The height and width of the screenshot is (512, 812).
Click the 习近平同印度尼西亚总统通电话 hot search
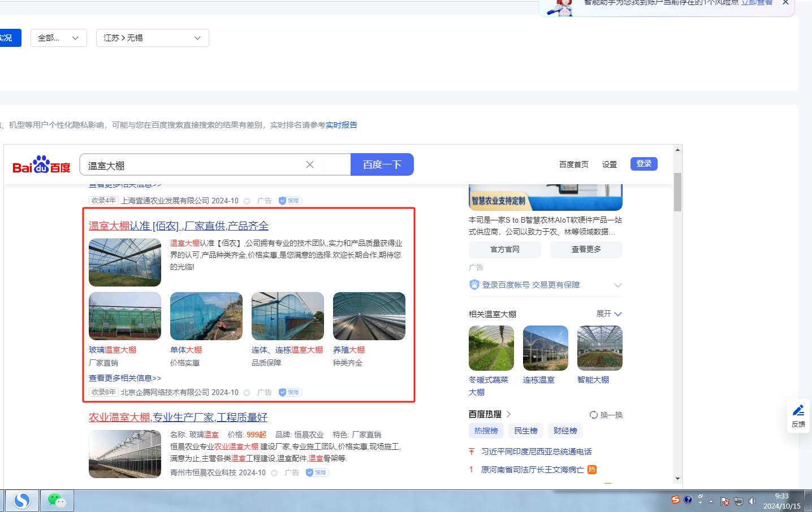(537, 452)
